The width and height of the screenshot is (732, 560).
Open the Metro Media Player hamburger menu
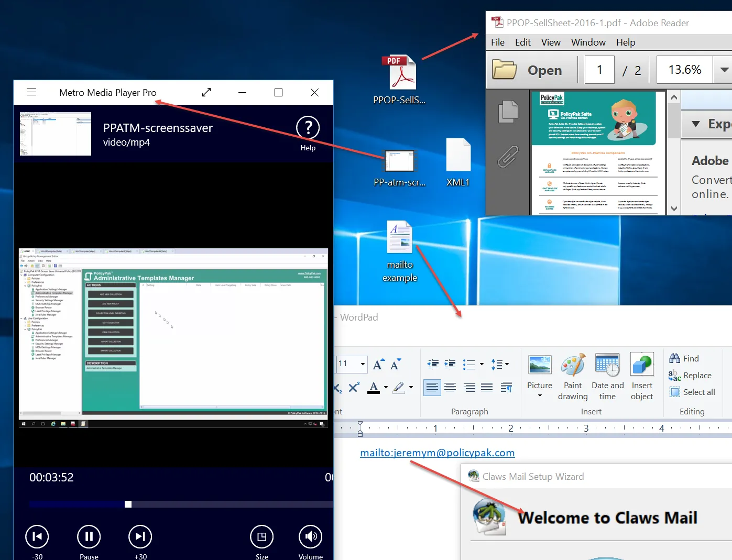[x=31, y=92]
